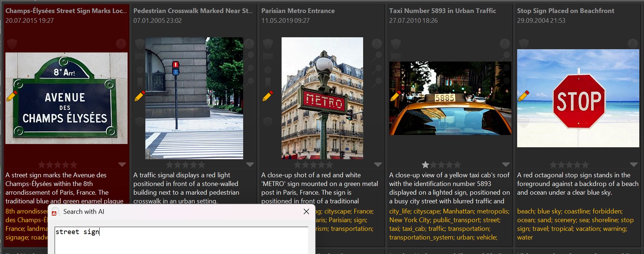Click the description starting 'A red octagonal stop sign'
This screenshot has width=644, height=254.
click(578, 184)
